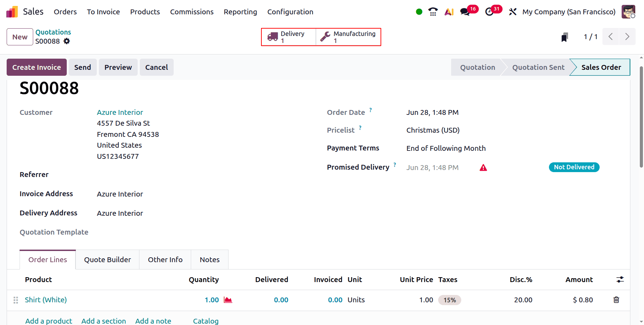Click the 15% tax tag
The image size is (644, 325).
click(450, 300)
